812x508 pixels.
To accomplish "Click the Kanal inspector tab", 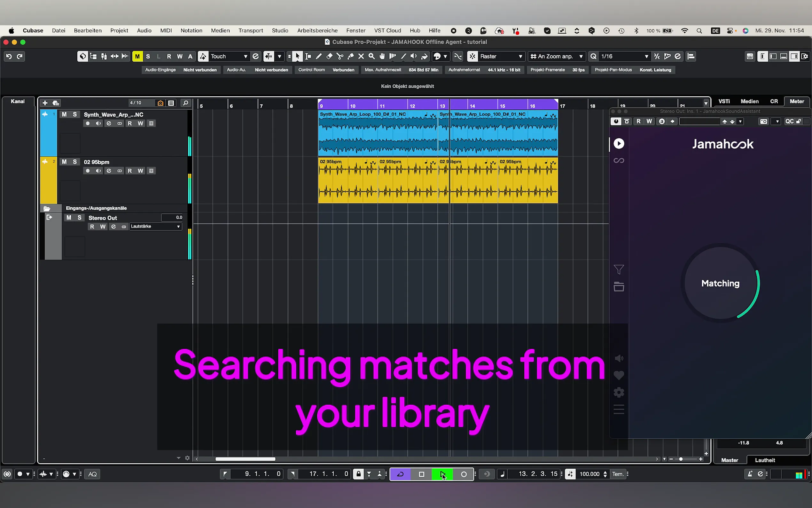I will 18,101.
